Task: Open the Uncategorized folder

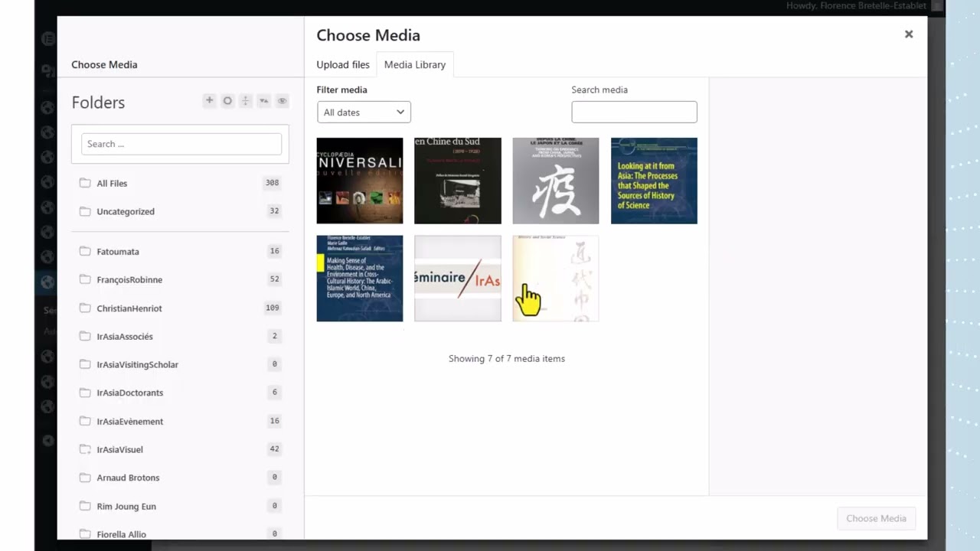Action: [x=180, y=212]
